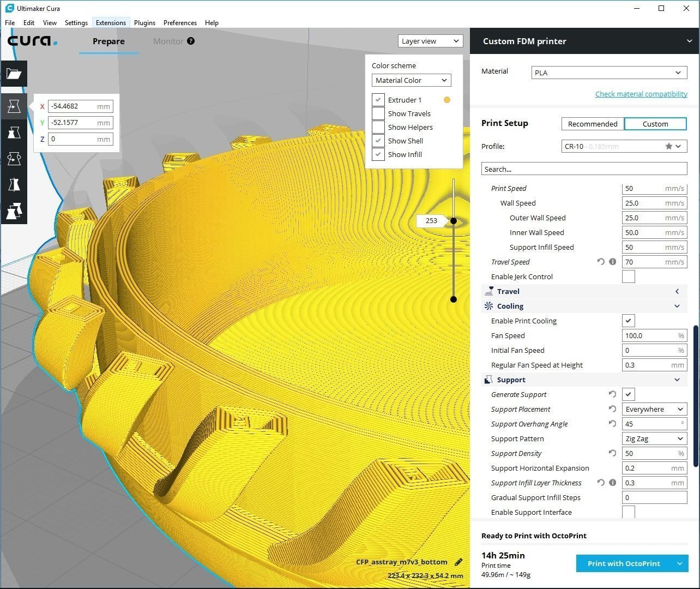Open the PLA material dropdown

tap(609, 73)
